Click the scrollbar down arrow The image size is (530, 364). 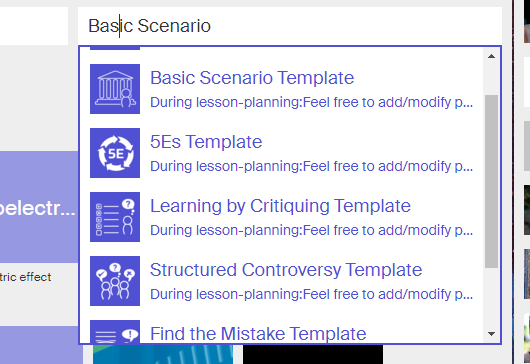[491, 334]
